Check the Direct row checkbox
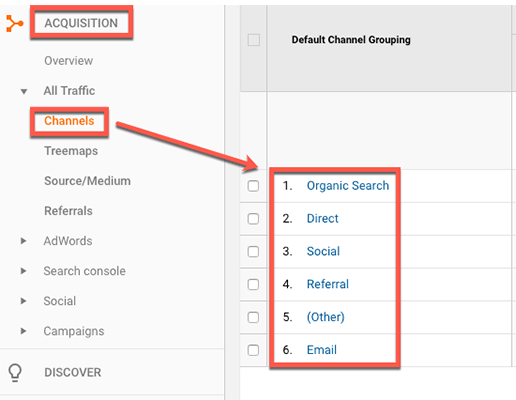The image size is (516, 400). (x=253, y=219)
